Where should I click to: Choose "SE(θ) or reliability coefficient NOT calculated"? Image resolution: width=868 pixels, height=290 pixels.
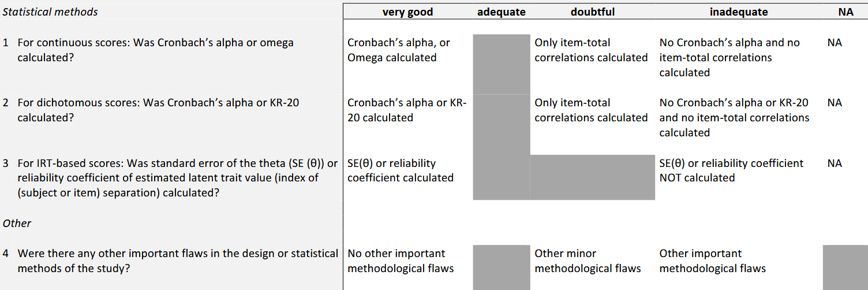coord(731,170)
